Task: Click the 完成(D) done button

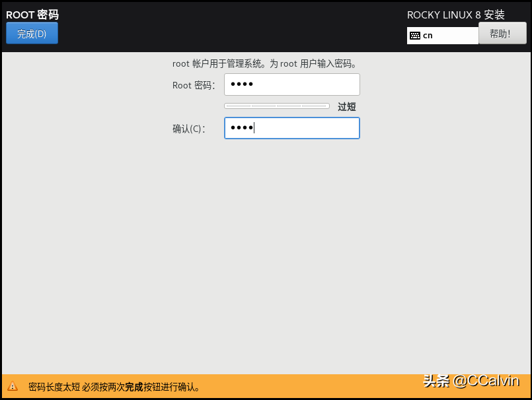Action: point(32,34)
